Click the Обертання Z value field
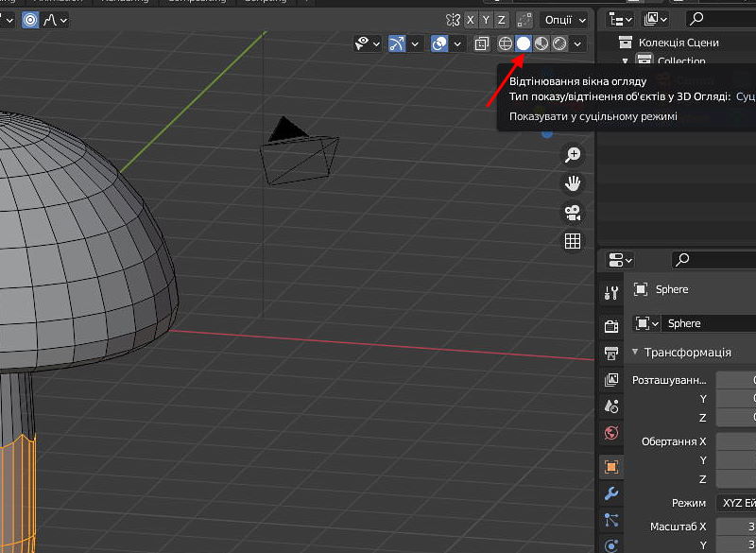Screen dimensions: 756x553 (736, 479)
